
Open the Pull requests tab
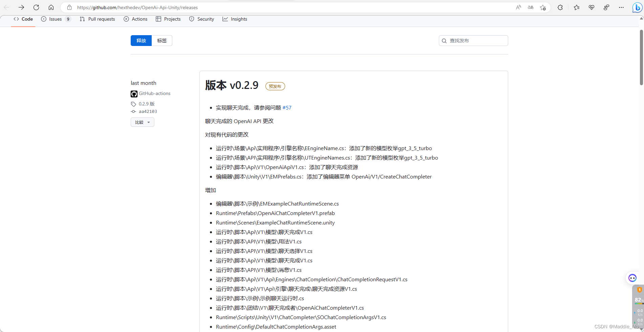[x=98, y=19]
